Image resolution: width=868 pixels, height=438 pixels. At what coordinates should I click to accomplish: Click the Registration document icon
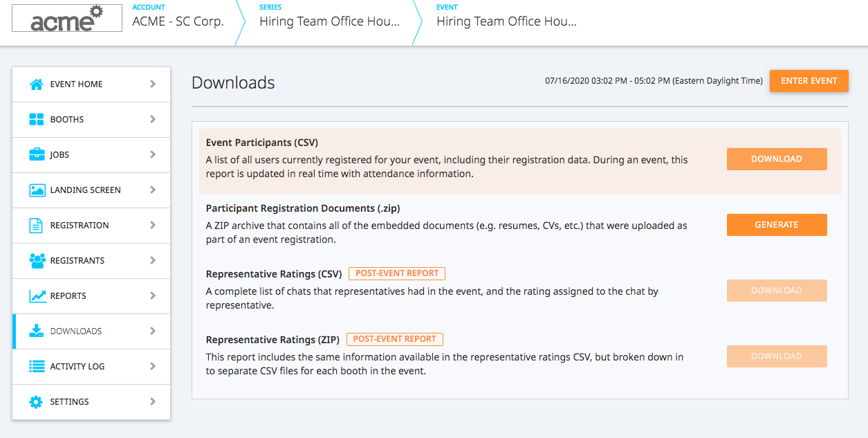(37, 226)
